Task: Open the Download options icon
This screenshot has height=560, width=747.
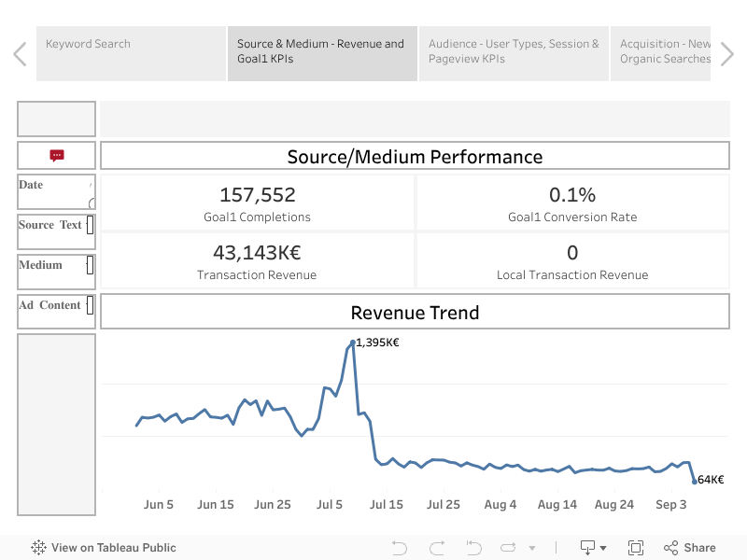Action: click(588, 548)
